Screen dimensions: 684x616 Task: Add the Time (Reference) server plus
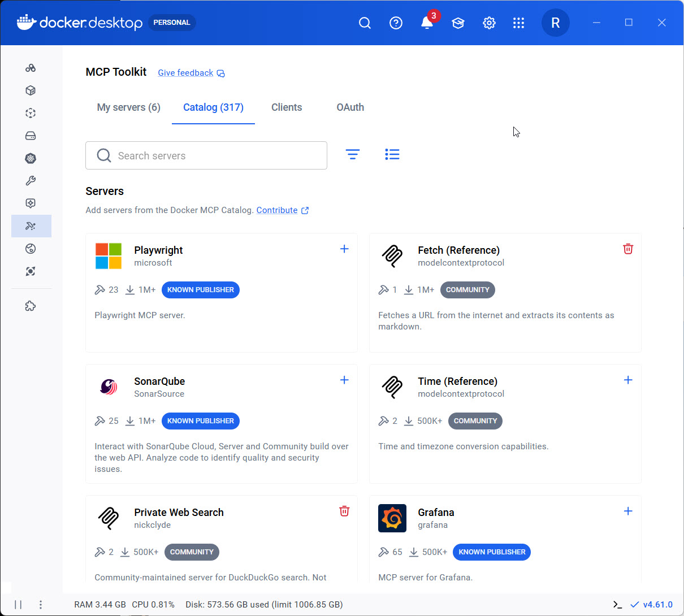(x=628, y=380)
